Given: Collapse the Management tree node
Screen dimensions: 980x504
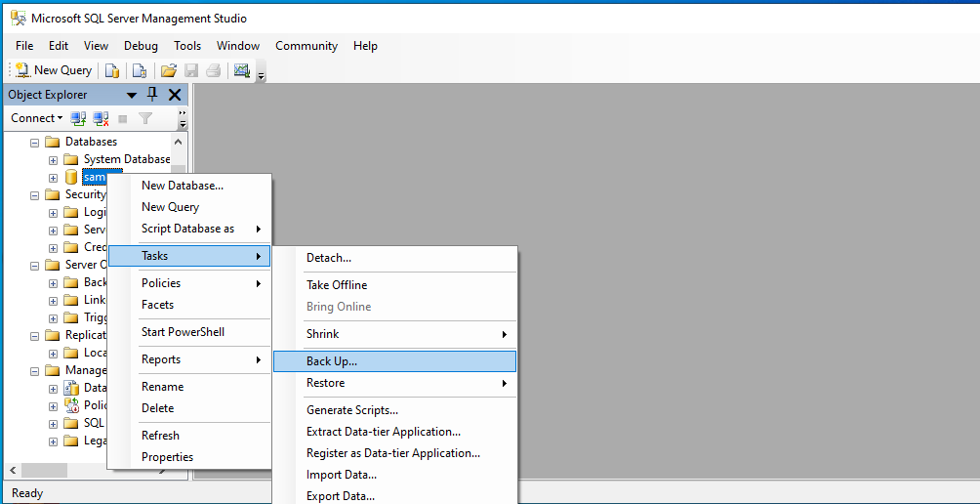Looking at the screenshot, I should pyautogui.click(x=34, y=371).
